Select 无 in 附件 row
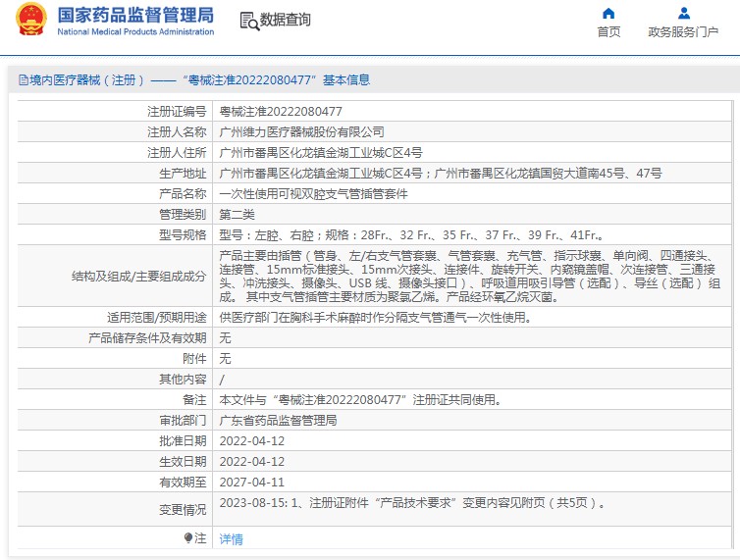 click(225, 359)
